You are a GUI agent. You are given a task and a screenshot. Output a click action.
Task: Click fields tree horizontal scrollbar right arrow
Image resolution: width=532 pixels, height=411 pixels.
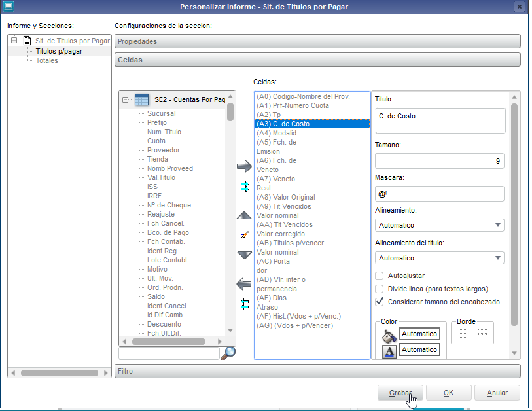coord(219,342)
